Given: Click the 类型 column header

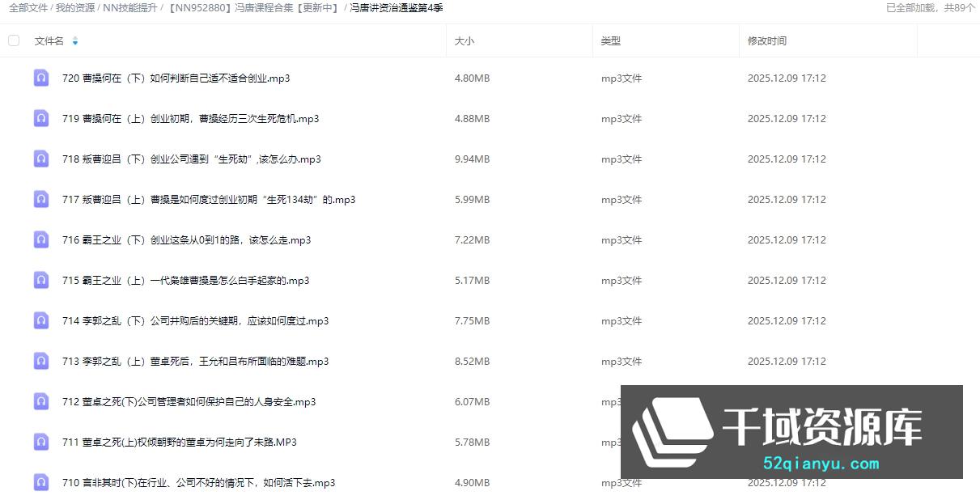Looking at the screenshot, I should (610, 41).
